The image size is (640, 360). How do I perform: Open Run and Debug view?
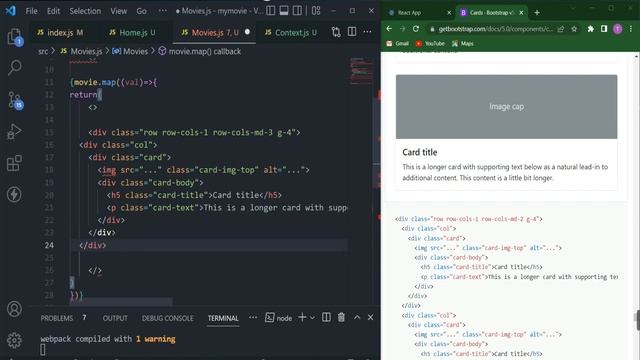tap(14, 131)
